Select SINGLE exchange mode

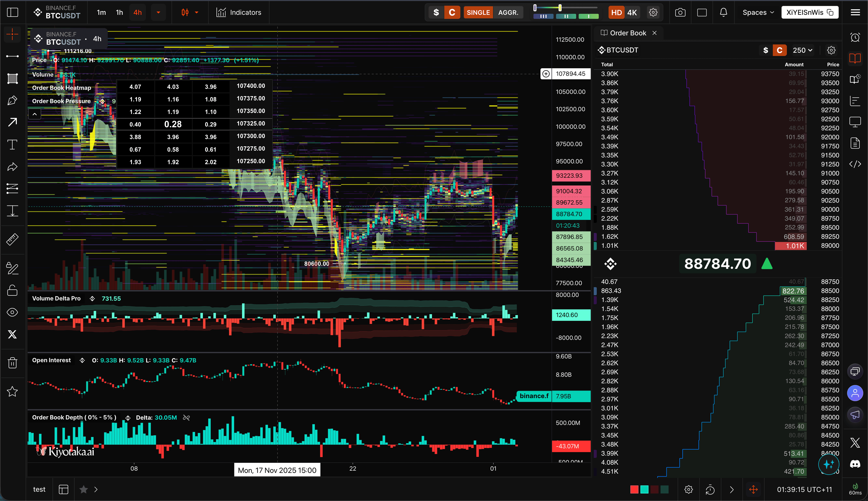(478, 12)
